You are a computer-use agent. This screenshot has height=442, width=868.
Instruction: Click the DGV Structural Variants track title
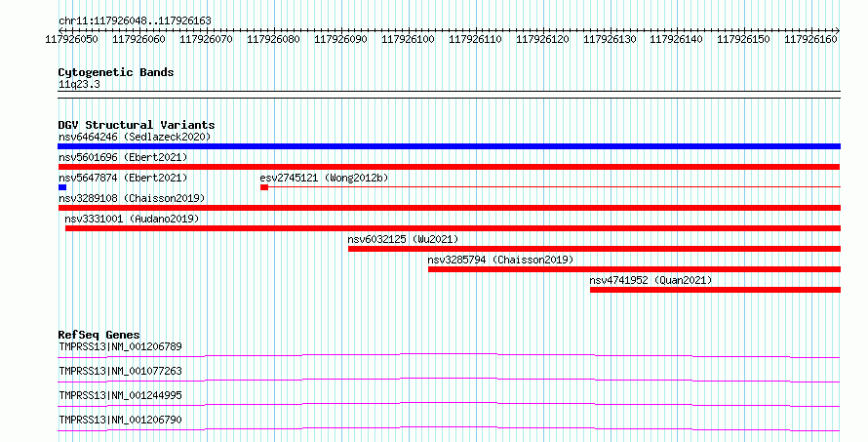click(137, 125)
